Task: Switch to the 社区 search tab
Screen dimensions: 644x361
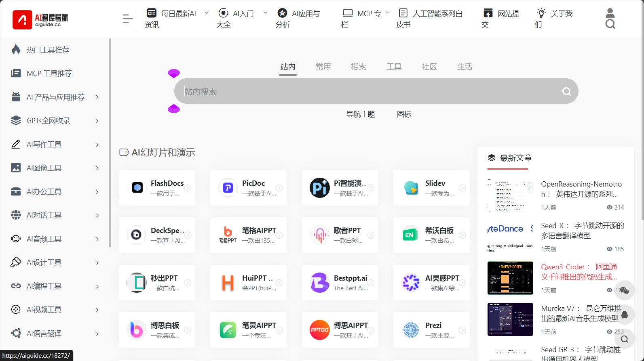Action: pos(429,67)
